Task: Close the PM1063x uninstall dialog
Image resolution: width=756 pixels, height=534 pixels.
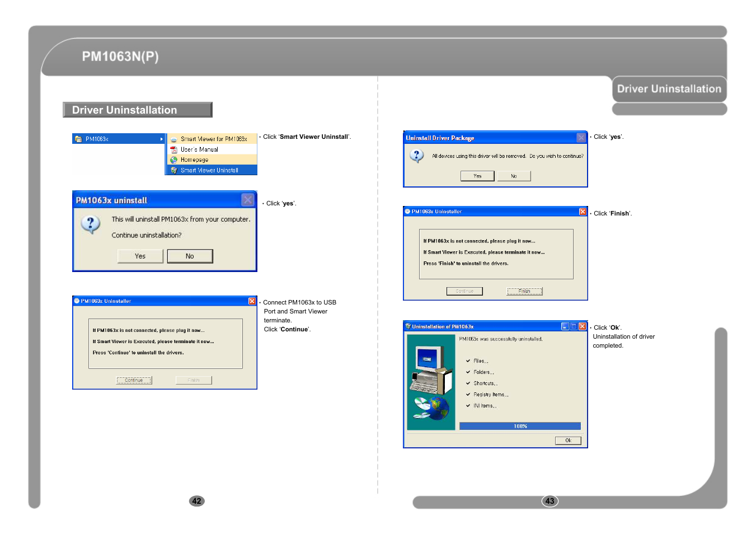Action: (248, 200)
